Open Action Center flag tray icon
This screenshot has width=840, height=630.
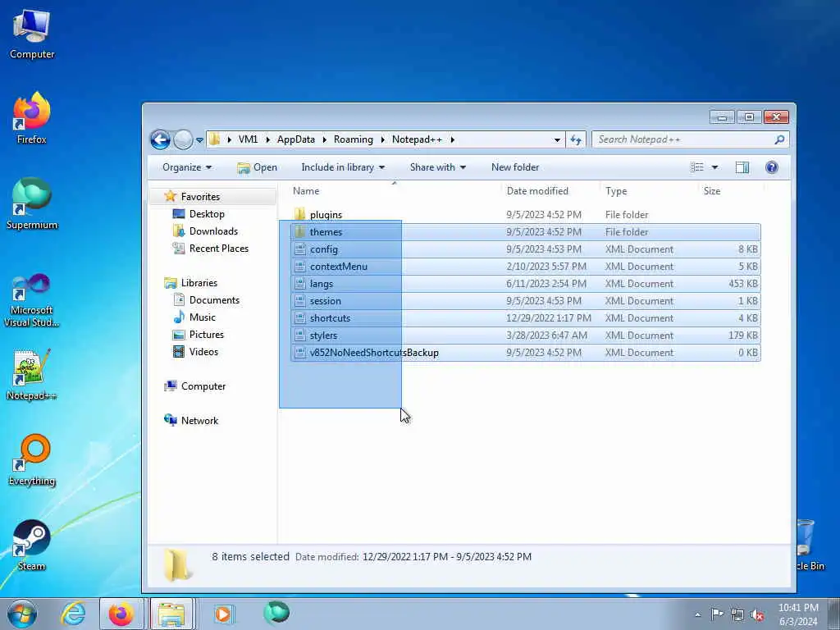(717, 614)
